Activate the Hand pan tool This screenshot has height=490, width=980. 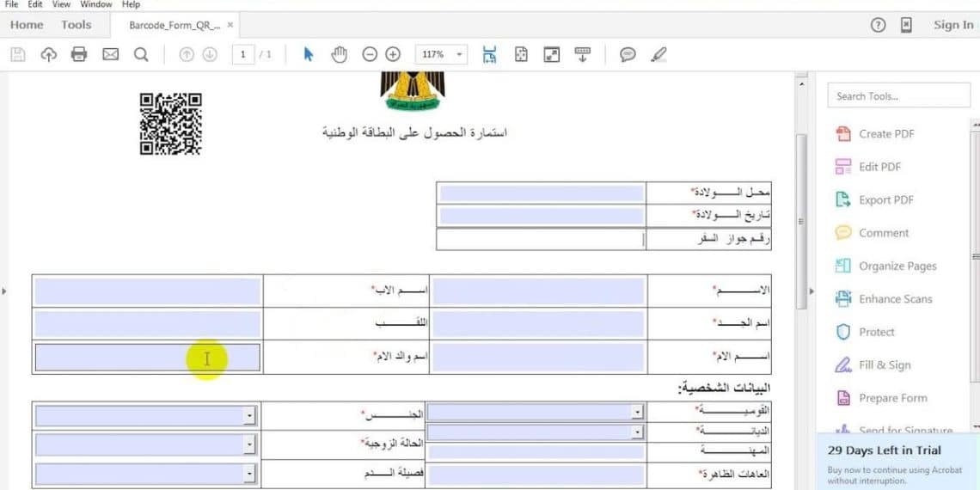(339, 54)
